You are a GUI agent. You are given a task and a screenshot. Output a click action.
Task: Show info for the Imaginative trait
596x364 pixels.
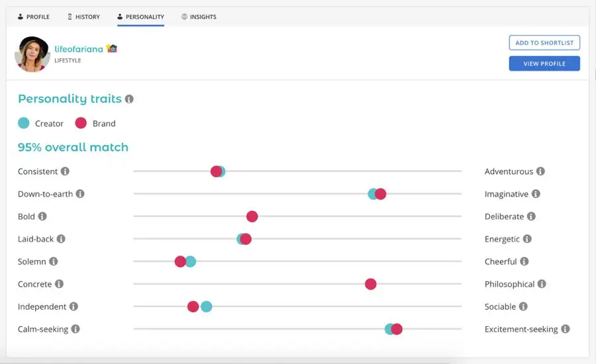click(x=536, y=194)
